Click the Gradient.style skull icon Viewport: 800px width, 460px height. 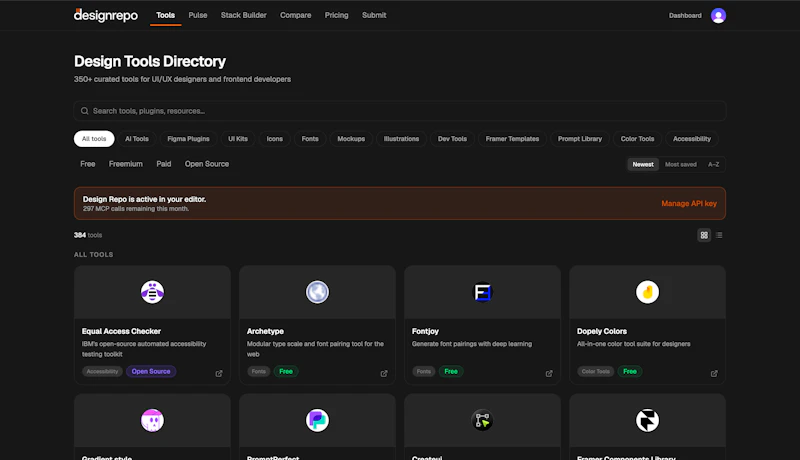[x=152, y=420]
